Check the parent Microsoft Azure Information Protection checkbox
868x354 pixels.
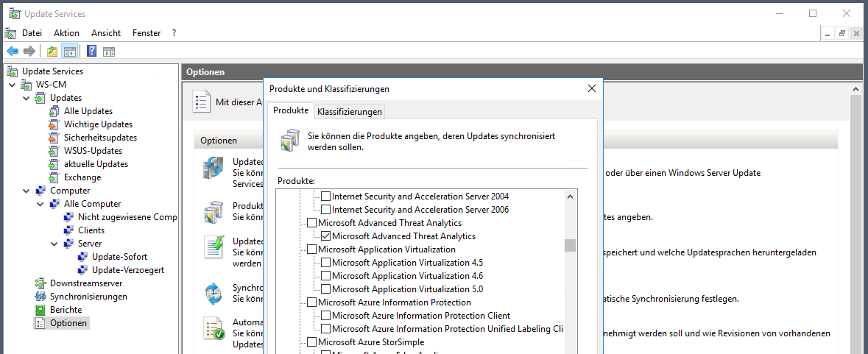312,302
